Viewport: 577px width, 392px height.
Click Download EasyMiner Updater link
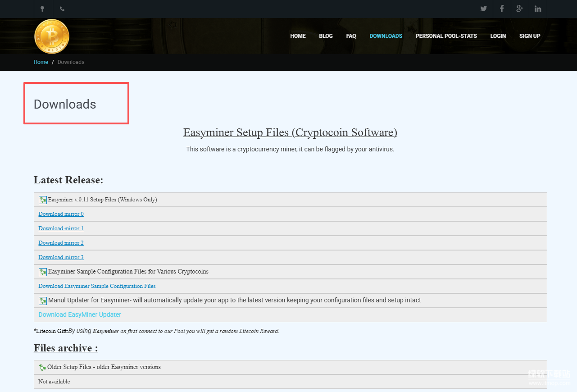pyautogui.click(x=80, y=315)
